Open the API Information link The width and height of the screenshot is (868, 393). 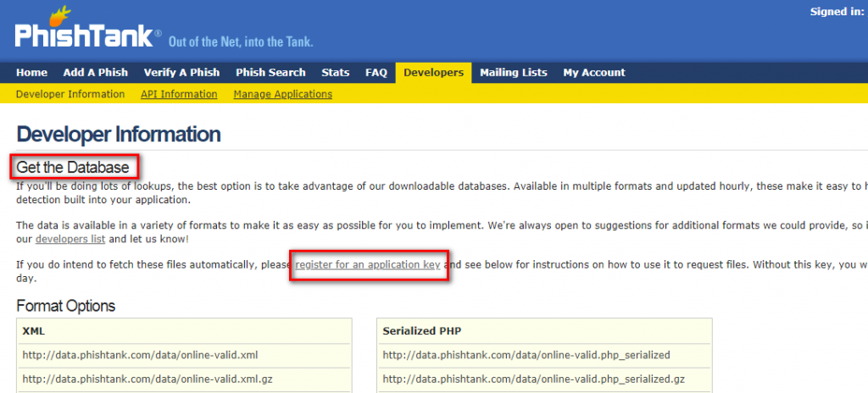179,94
